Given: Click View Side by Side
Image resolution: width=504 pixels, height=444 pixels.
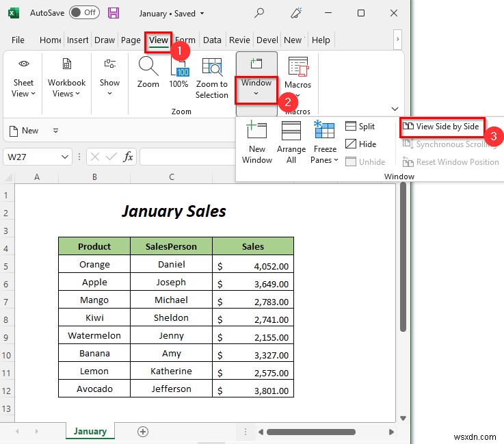Looking at the screenshot, I should click(441, 127).
